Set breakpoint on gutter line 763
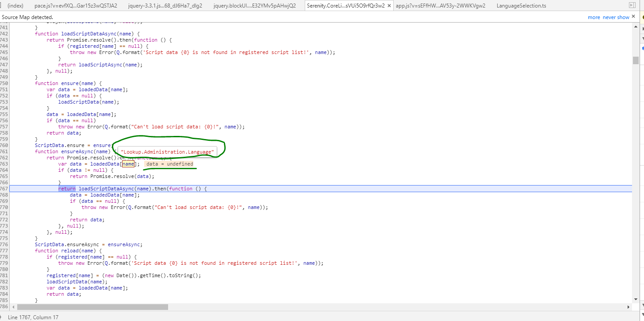Image resolution: width=644 pixels, height=321 pixels. (x=4, y=164)
